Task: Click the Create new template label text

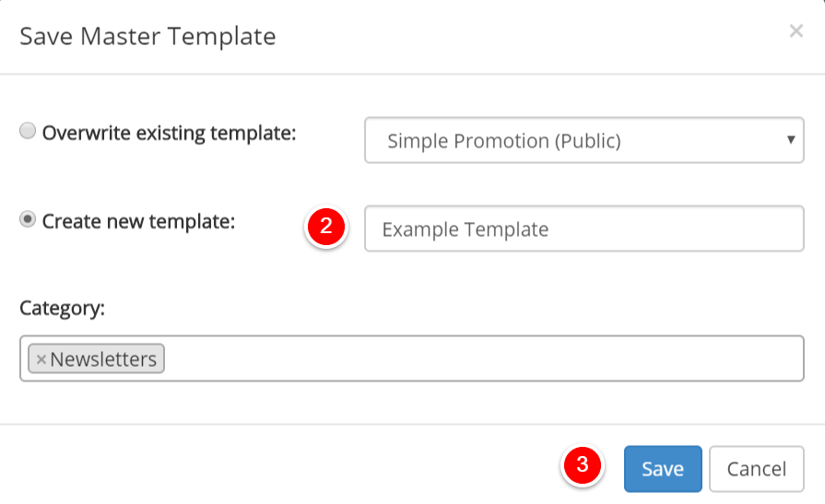Action: coord(138,221)
